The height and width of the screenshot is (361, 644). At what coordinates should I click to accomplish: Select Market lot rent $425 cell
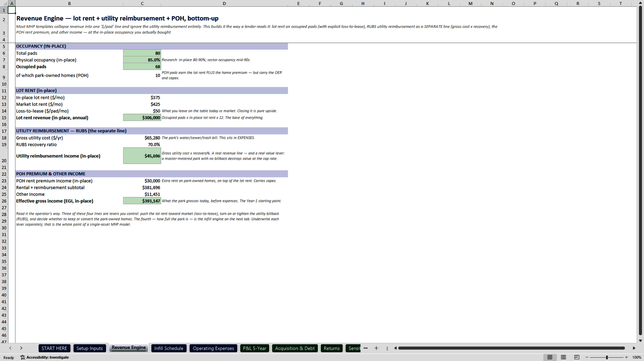click(x=142, y=104)
